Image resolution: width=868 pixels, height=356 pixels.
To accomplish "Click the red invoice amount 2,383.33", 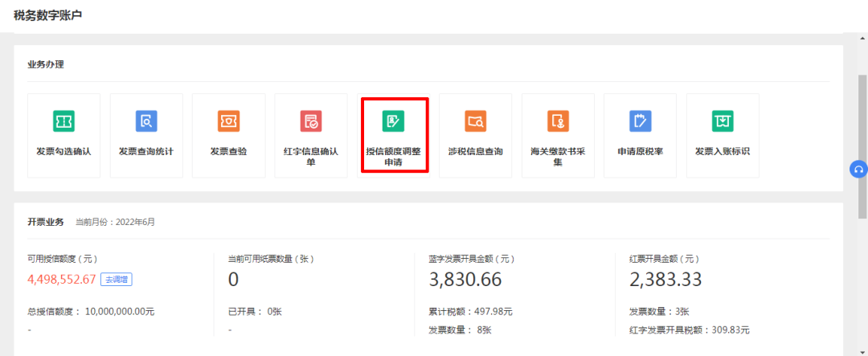I will click(x=666, y=280).
